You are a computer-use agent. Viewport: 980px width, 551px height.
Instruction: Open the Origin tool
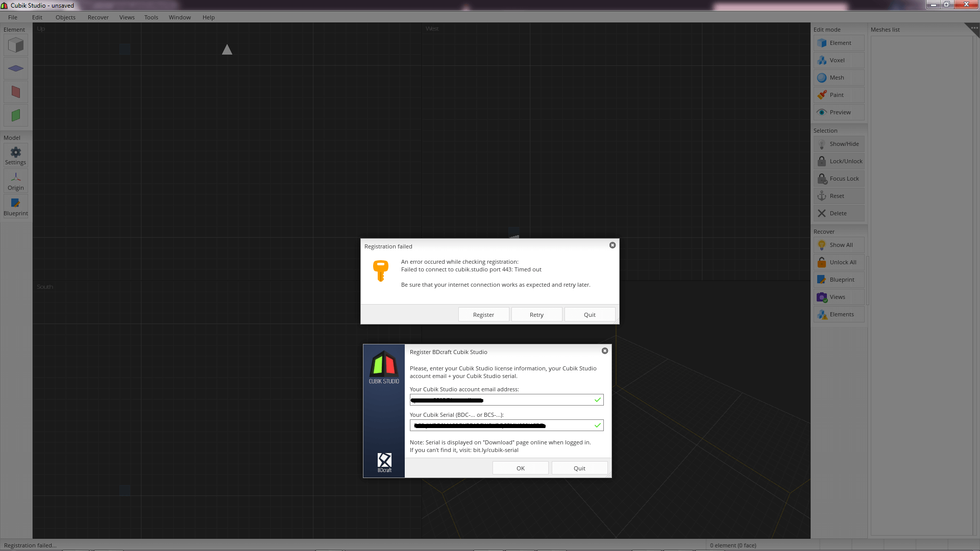point(16,181)
